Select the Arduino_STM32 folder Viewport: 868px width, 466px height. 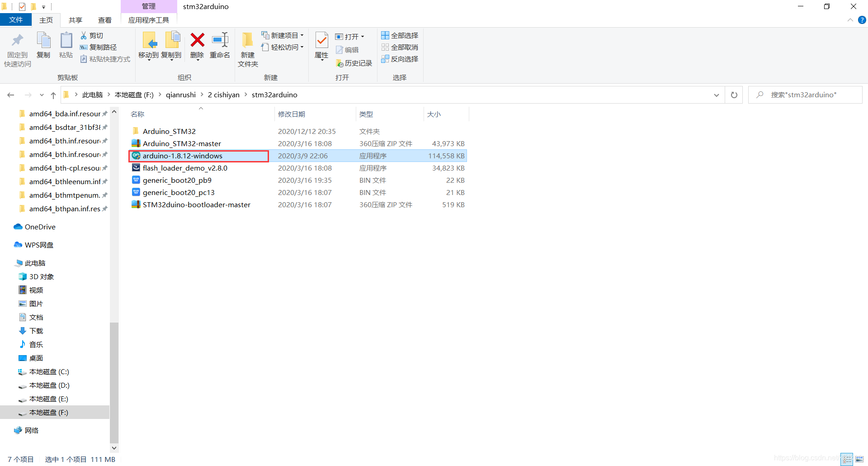[169, 131]
